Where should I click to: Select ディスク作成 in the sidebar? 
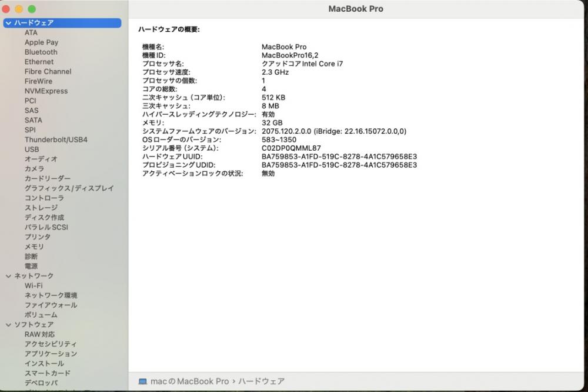44,217
